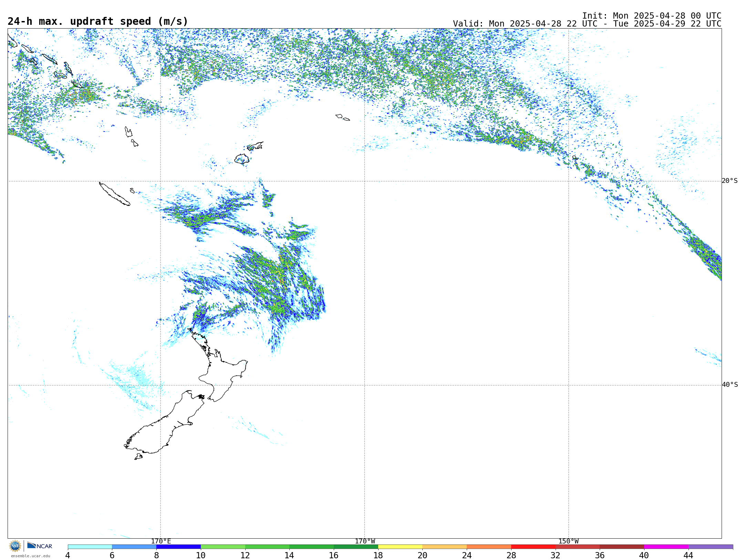Image resolution: width=744 pixels, height=560 pixels.
Task: Select the light blue 6–8 m/s swatch
Action: click(134, 547)
